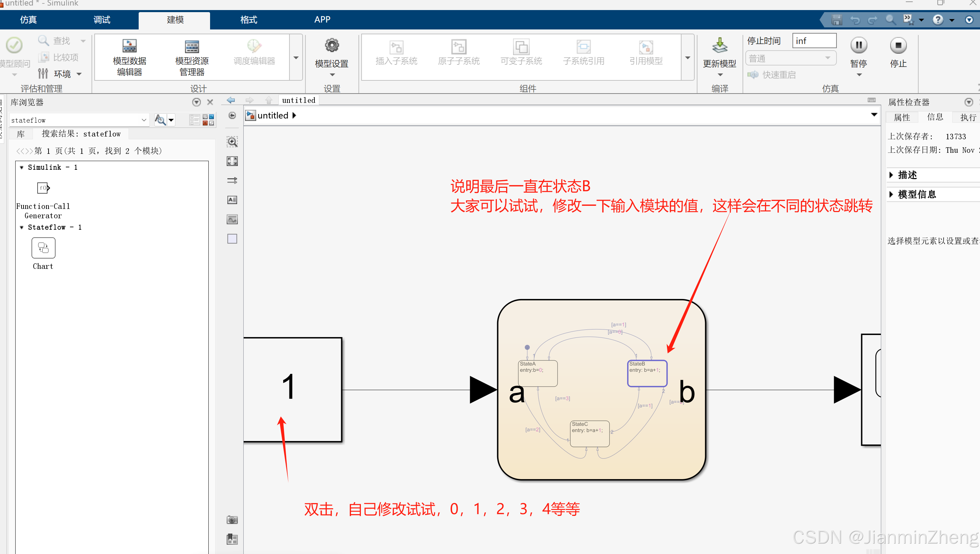Screen dimensions: 980x554
Task: Click the camera snapshot icon in the sidebar
Action: pyautogui.click(x=232, y=519)
